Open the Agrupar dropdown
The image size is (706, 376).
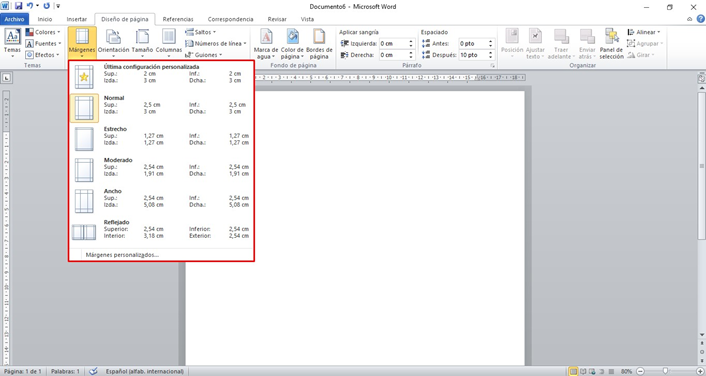pyautogui.click(x=645, y=44)
